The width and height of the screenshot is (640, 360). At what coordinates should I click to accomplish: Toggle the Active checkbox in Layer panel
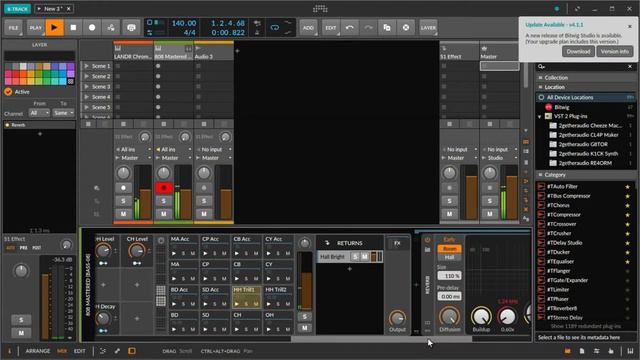click(x=8, y=92)
